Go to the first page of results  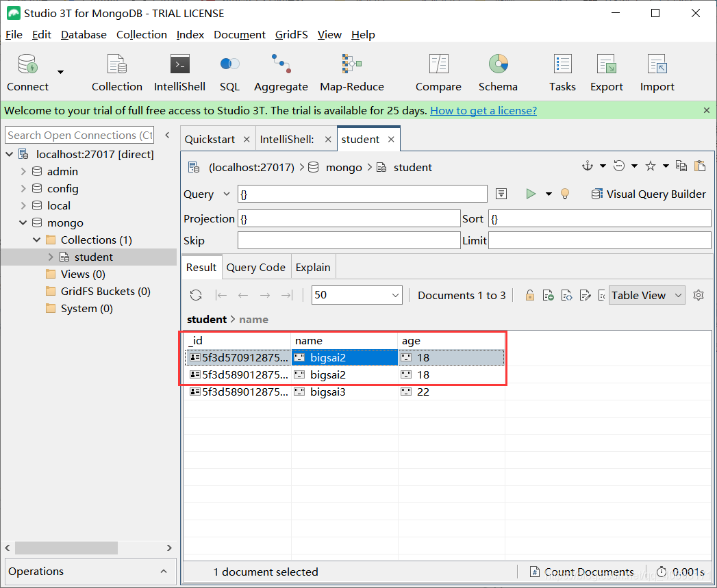(x=221, y=296)
